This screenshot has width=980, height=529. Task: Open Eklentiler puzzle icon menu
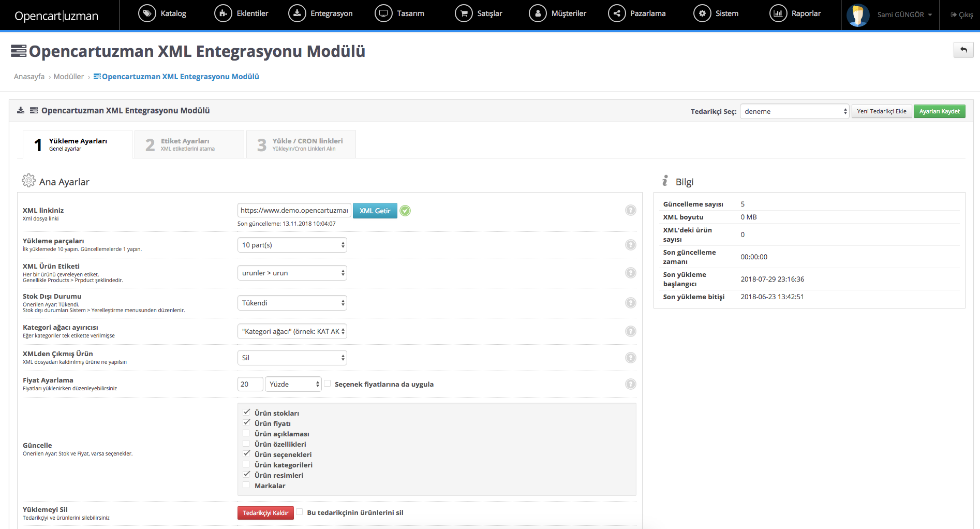click(x=223, y=13)
